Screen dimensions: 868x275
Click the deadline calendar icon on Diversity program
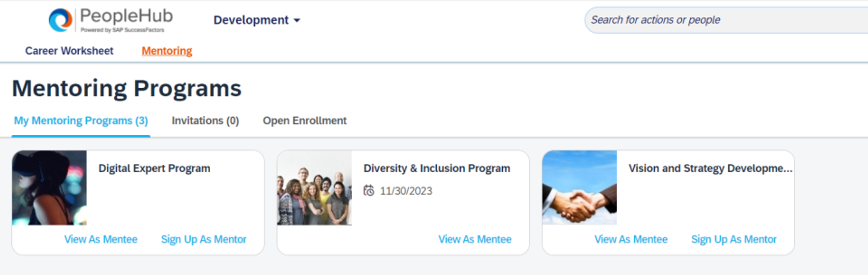pyautogui.click(x=369, y=191)
